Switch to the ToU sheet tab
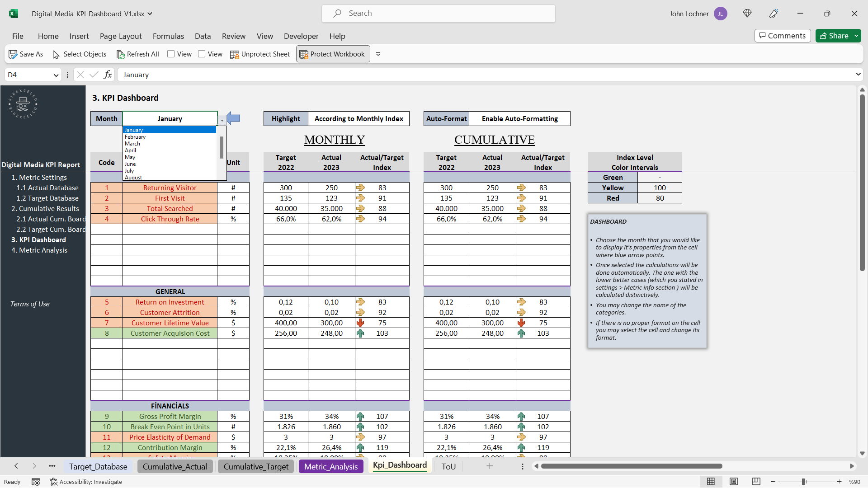Image resolution: width=868 pixels, height=488 pixels. tap(448, 467)
